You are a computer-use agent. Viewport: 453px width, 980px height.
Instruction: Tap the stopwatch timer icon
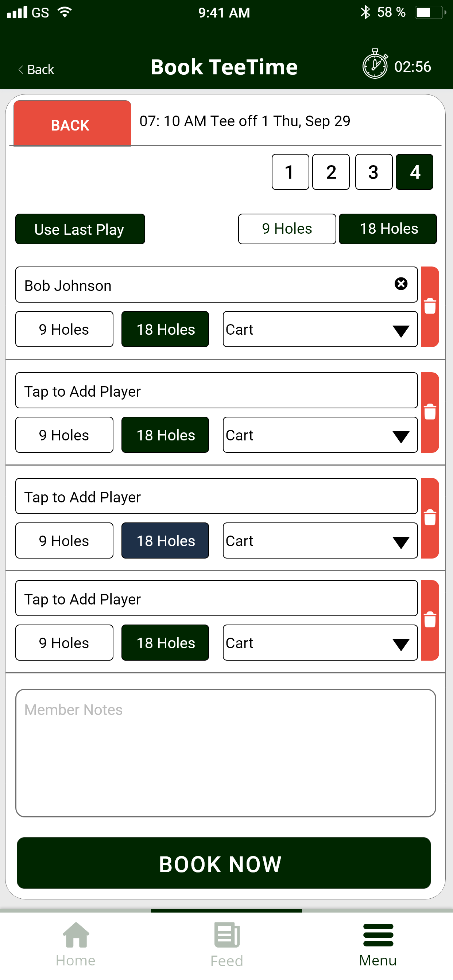pos(375,64)
